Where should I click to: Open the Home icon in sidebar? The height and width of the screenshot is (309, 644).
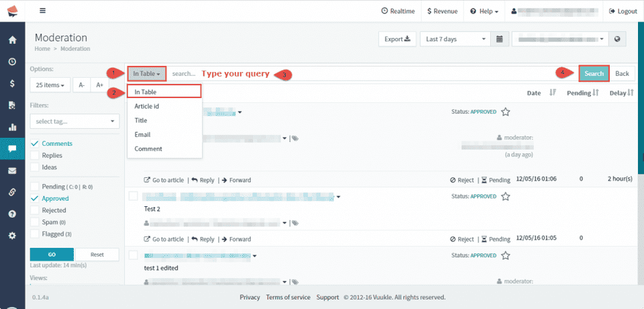[x=12, y=40]
